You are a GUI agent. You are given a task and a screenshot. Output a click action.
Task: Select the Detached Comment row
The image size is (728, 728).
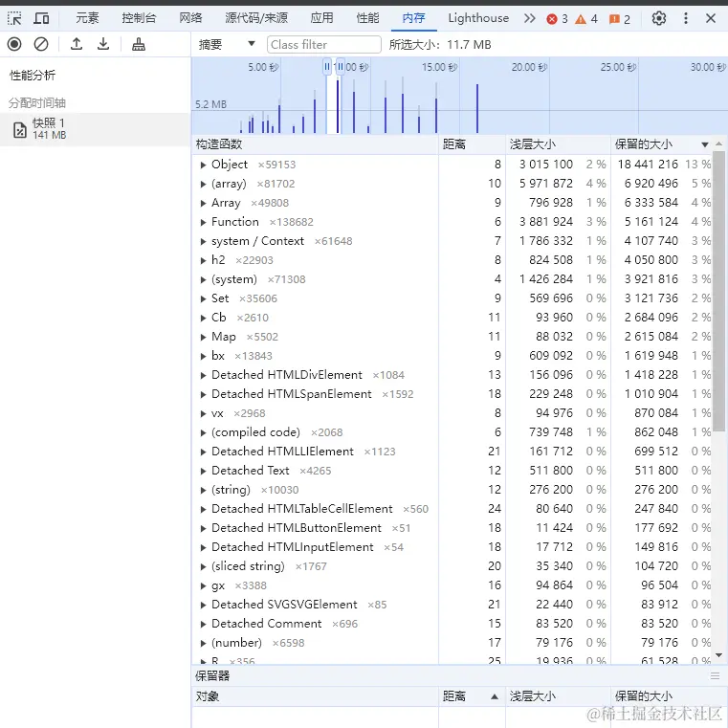point(452,624)
